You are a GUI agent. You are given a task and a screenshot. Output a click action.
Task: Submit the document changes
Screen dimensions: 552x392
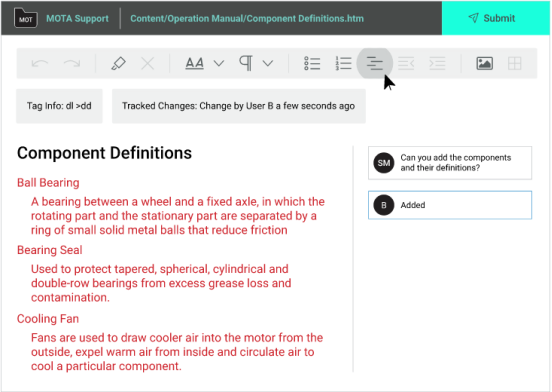(x=495, y=18)
